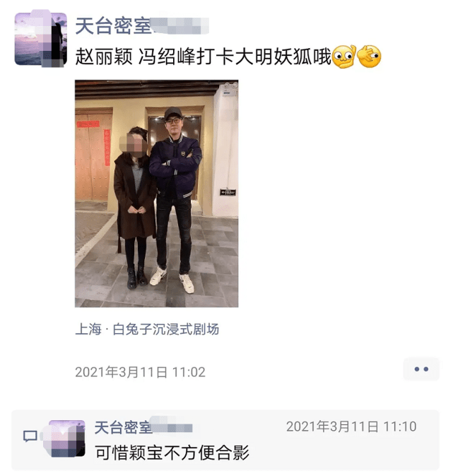This screenshot has width=453, height=476.
Task: Click the comment timestamp 2021年3月11日 11:10
Action: 351,427
